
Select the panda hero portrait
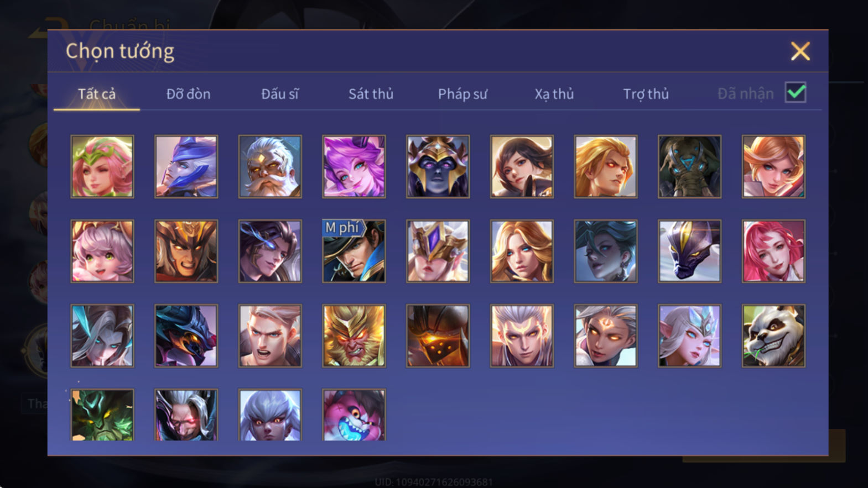[x=773, y=335]
